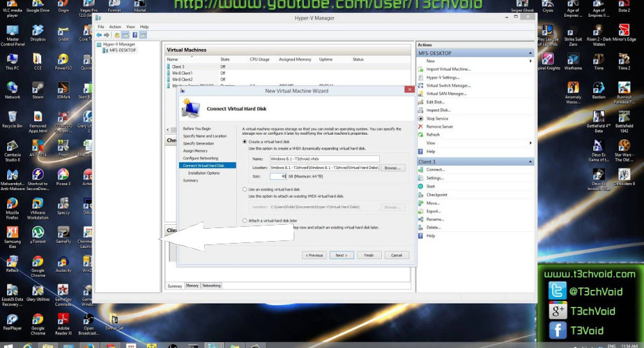
Task: Switch to the Memory tab
Action: [x=192, y=285]
